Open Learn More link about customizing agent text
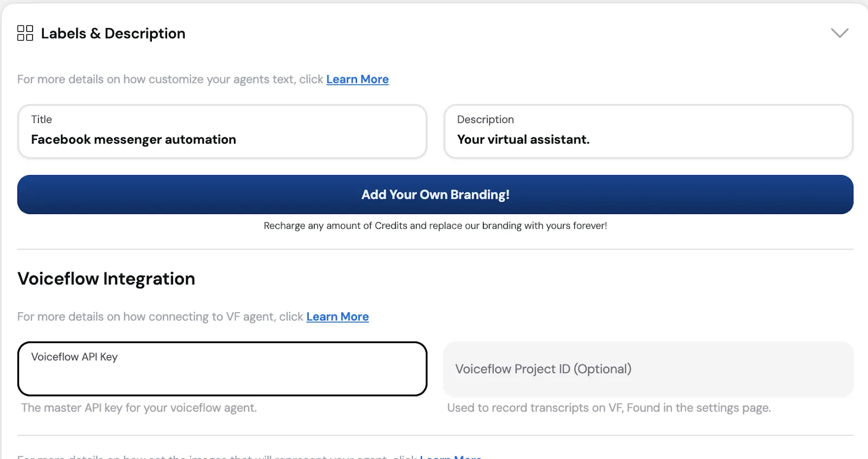Screen dimensions: 868x459 click(x=358, y=79)
